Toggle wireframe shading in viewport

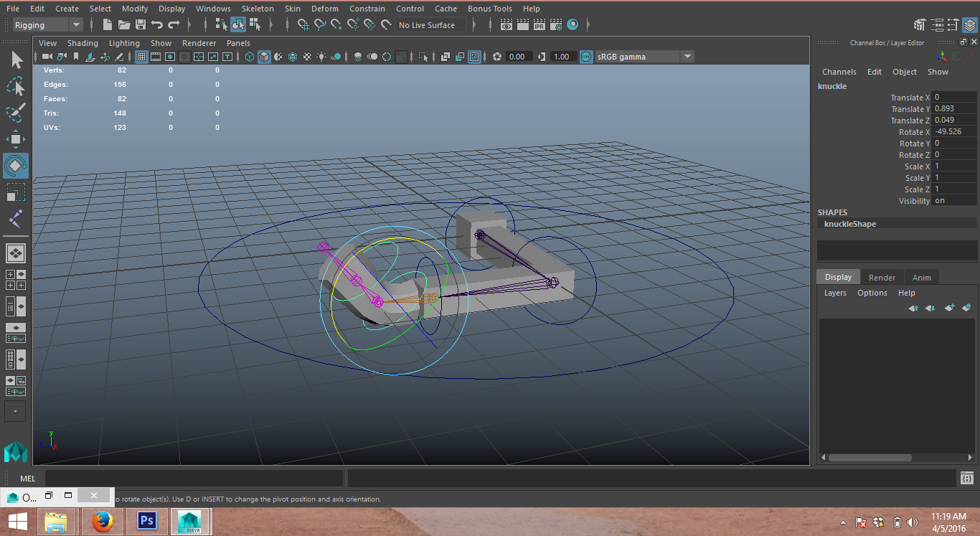point(250,57)
